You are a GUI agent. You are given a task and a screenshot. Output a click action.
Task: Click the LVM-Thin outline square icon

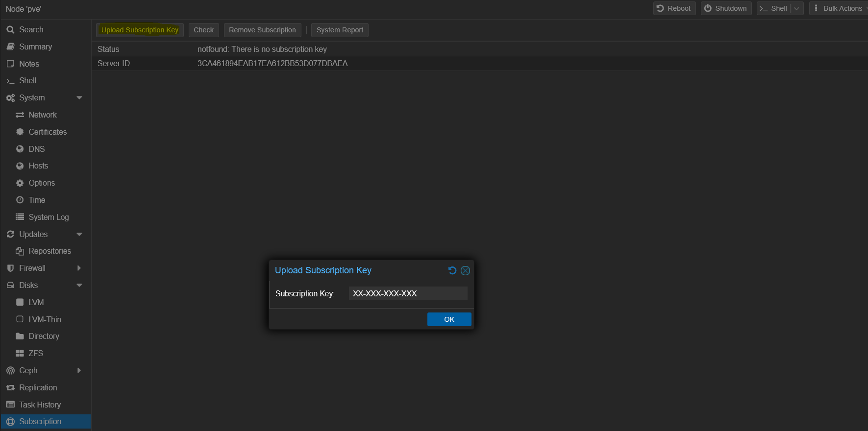20,319
